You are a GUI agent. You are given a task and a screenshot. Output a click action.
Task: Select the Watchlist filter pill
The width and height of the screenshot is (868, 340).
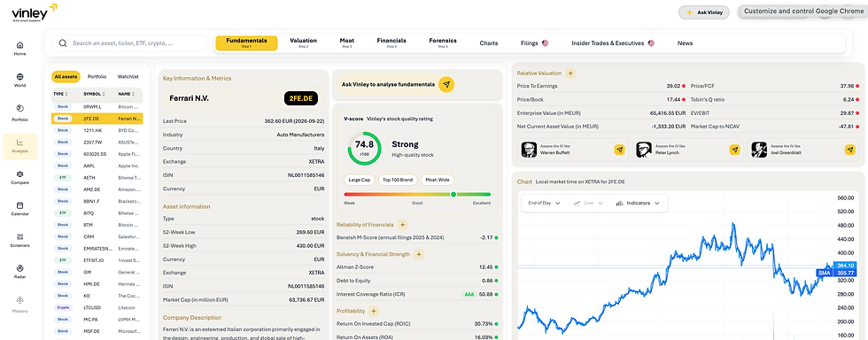tap(128, 76)
